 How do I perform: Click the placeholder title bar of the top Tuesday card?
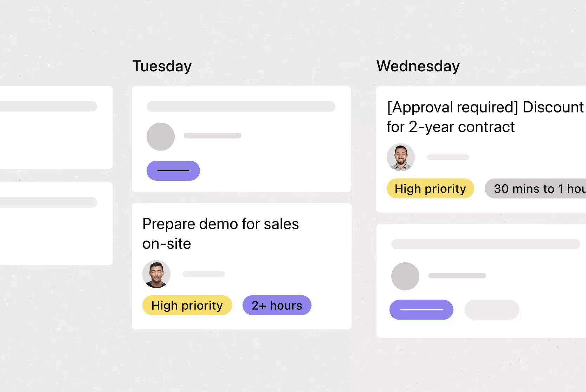[241, 107]
